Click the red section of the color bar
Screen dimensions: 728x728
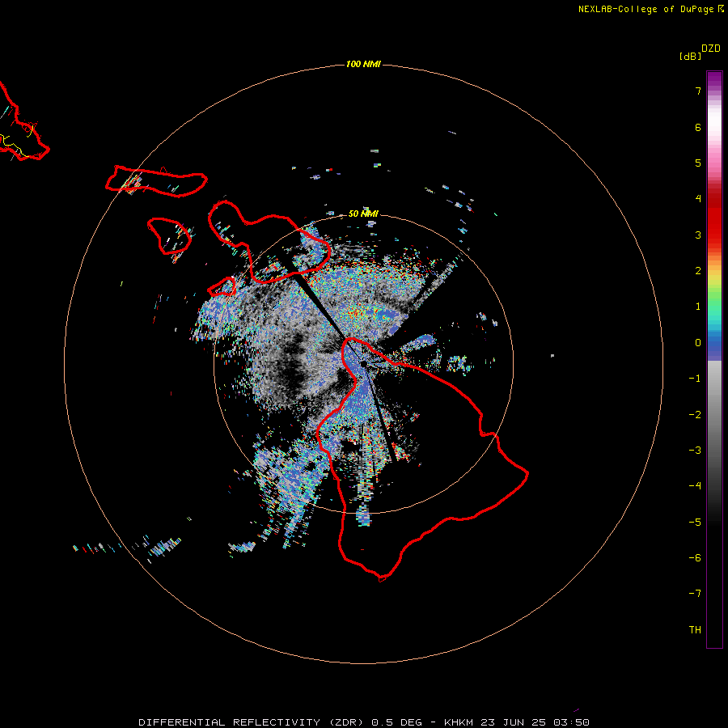pyautogui.click(x=714, y=218)
